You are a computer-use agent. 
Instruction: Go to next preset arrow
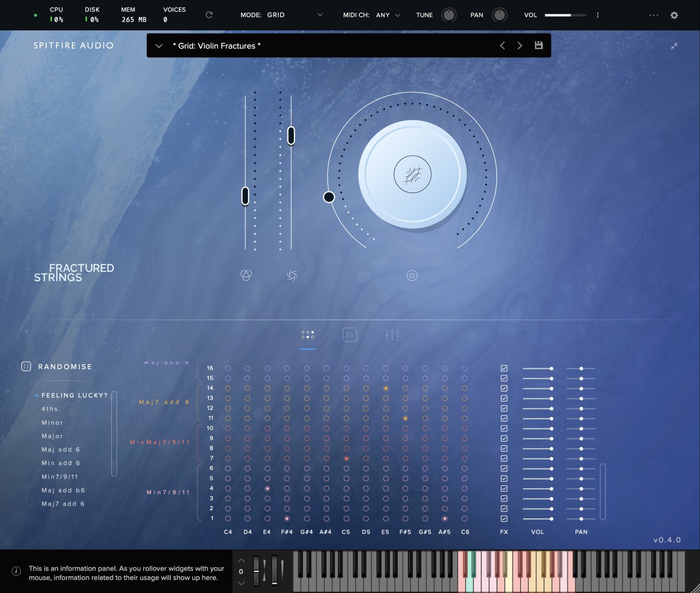tap(520, 45)
